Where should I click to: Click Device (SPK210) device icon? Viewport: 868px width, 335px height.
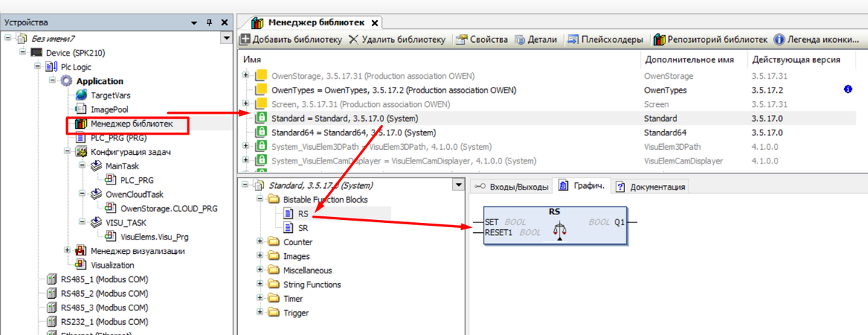point(36,53)
